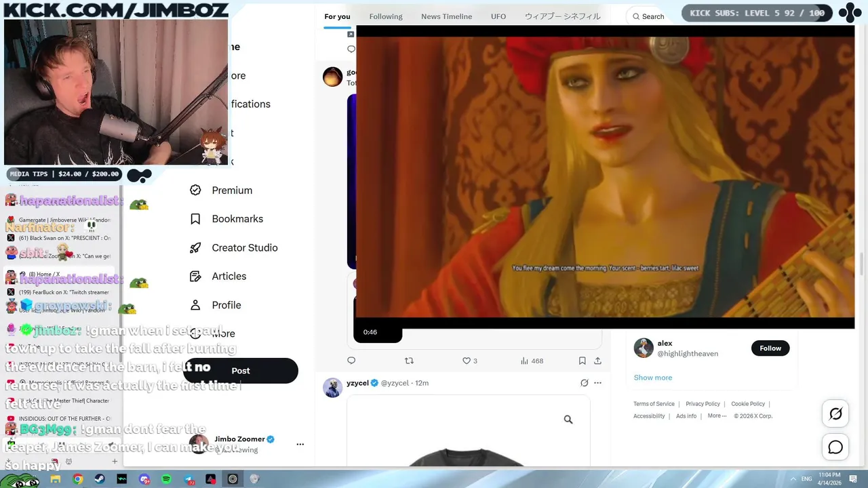This screenshot has width=868, height=488.
Task: Open OBS Studio from the taskbar
Action: tap(233, 479)
